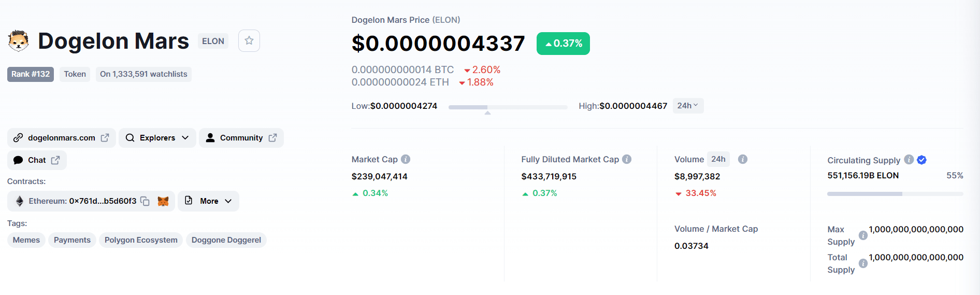
Task: Click Max Supply info icon
Action: pyautogui.click(x=863, y=235)
